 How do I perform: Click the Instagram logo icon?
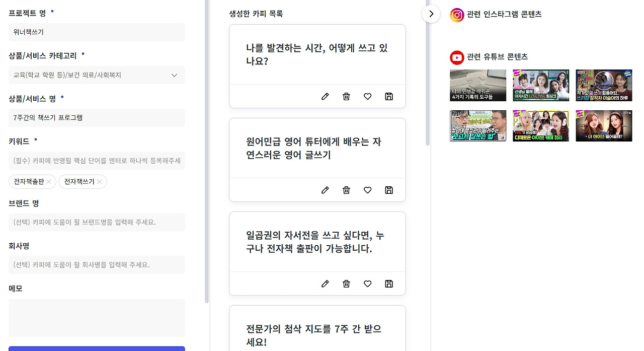click(456, 15)
